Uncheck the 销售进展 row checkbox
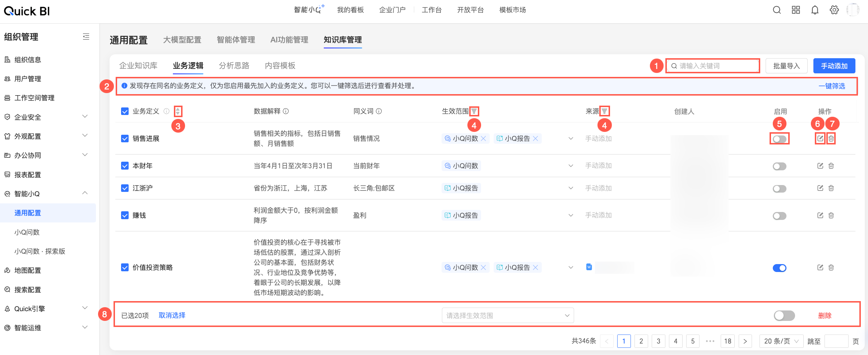 [125, 138]
